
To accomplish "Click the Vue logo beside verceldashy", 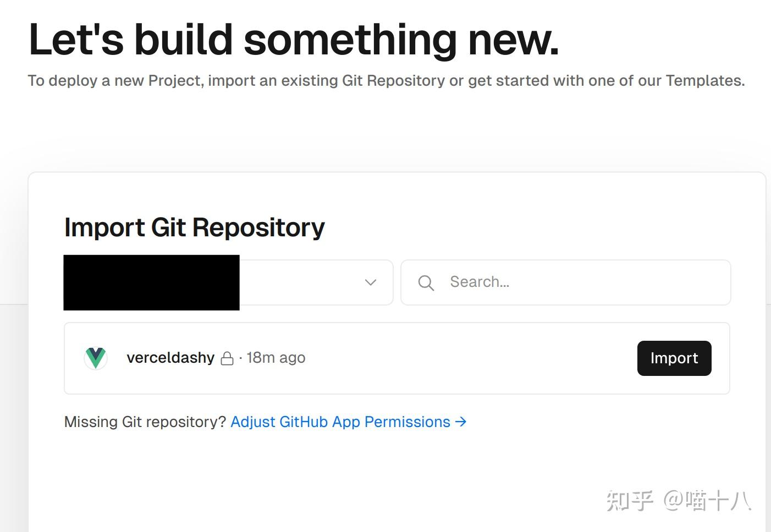I will [96, 358].
